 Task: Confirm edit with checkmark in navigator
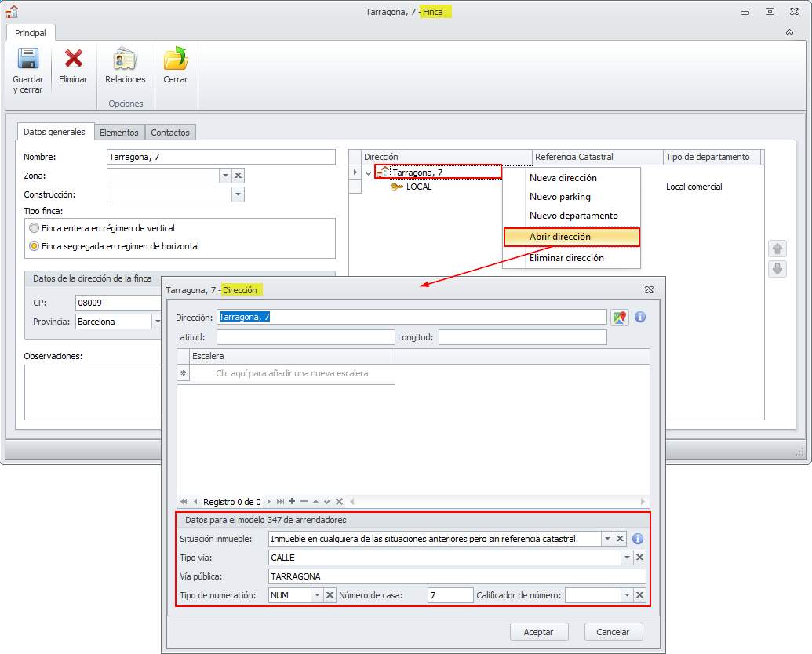(327, 501)
